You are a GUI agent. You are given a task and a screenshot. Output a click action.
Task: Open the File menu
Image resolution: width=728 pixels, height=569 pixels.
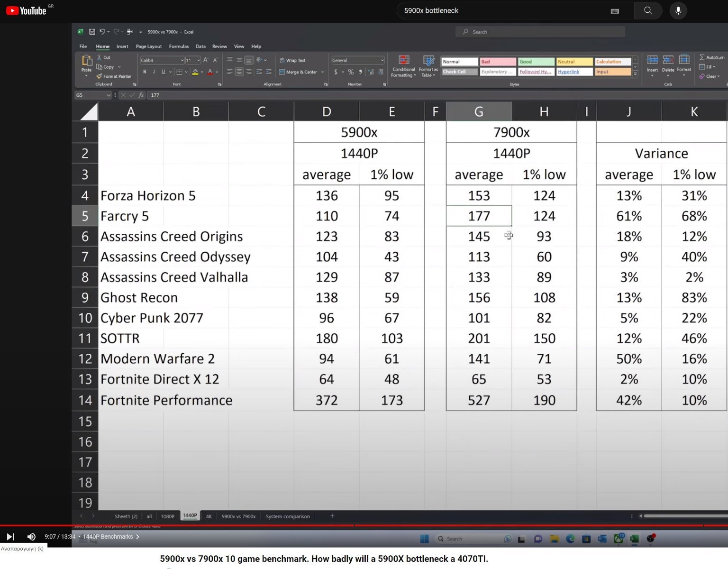pyautogui.click(x=83, y=46)
